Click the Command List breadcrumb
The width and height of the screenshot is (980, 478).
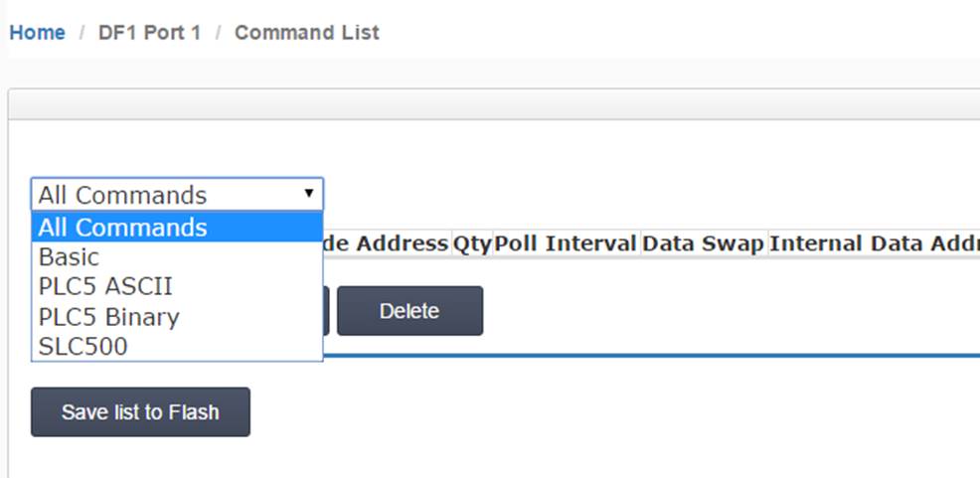pos(307,33)
